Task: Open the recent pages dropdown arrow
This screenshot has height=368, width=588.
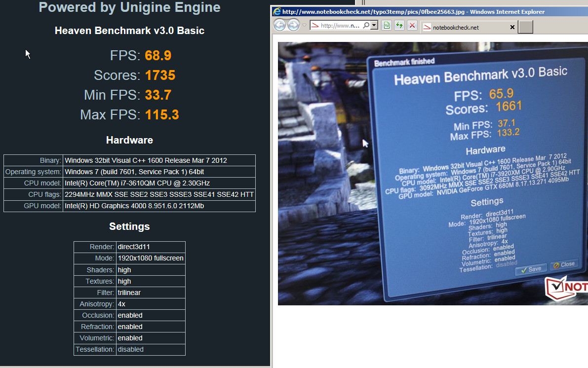Action: point(304,26)
